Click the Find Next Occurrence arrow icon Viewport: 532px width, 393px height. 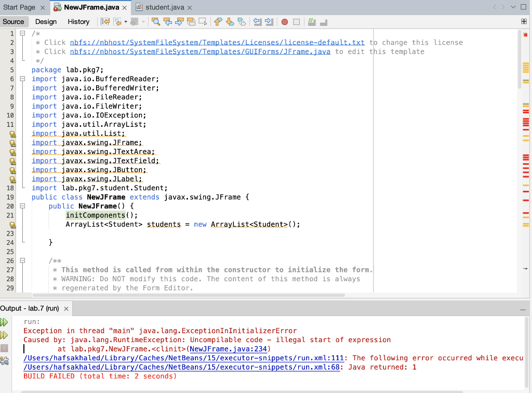click(178, 22)
